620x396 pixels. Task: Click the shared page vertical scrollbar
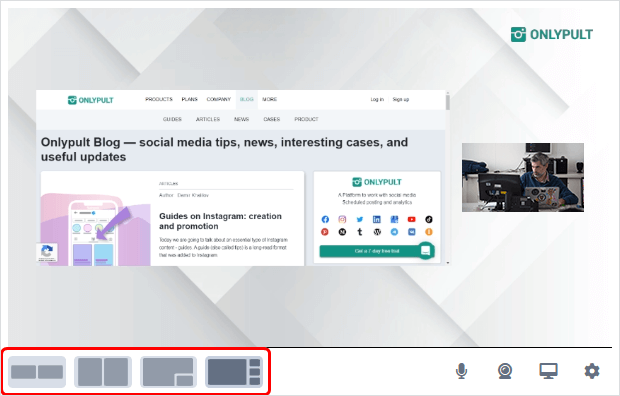448,178
